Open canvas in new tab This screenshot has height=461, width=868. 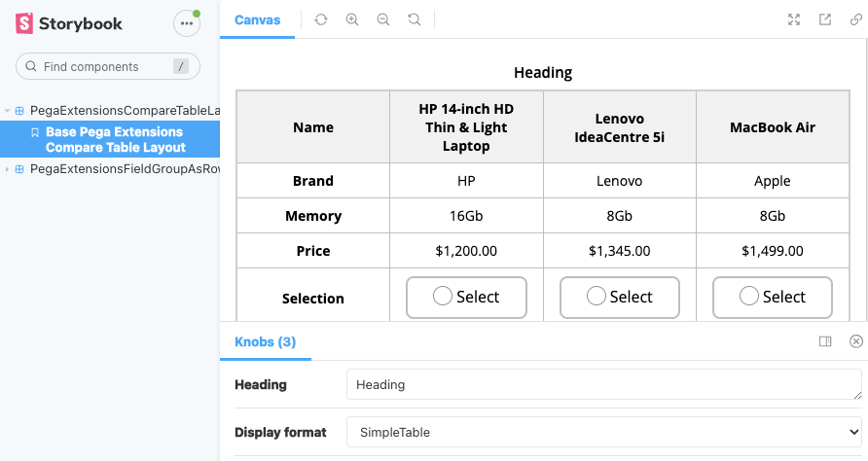(x=825, y=19)
